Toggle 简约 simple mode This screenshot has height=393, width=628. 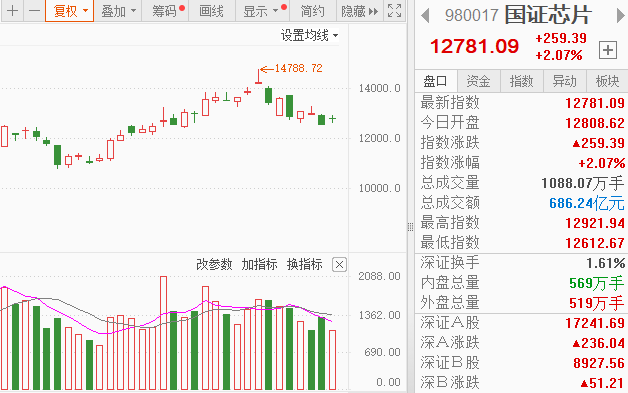(x=312, y=11)
